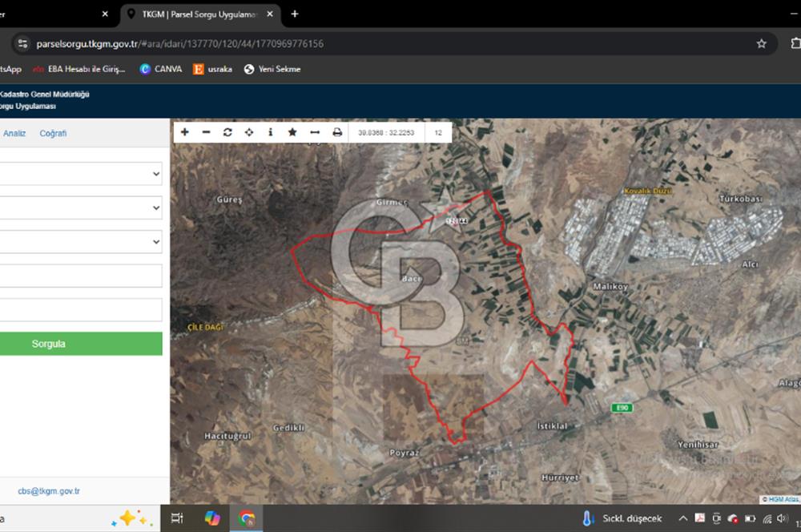Click the refresh icon in map toolbar
The width and height of the screenshot is (801, 532).
point(227,132)
